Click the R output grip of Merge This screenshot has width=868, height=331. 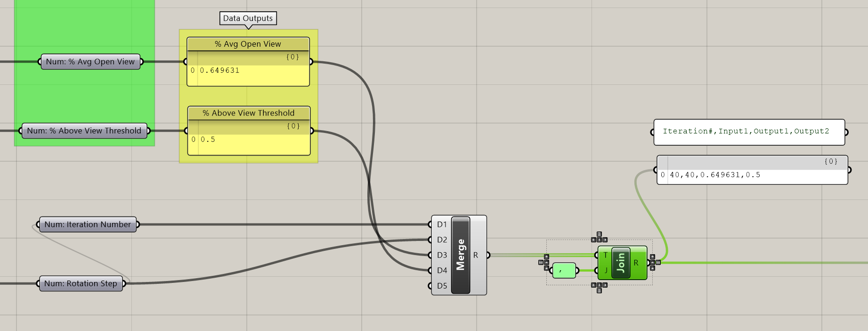point(488,255)
